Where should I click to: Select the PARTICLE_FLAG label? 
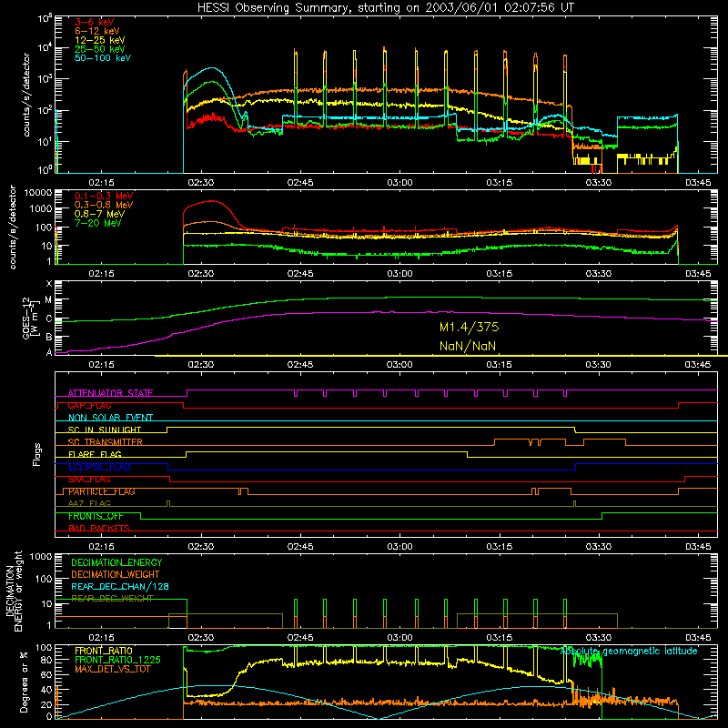(102, 491)
